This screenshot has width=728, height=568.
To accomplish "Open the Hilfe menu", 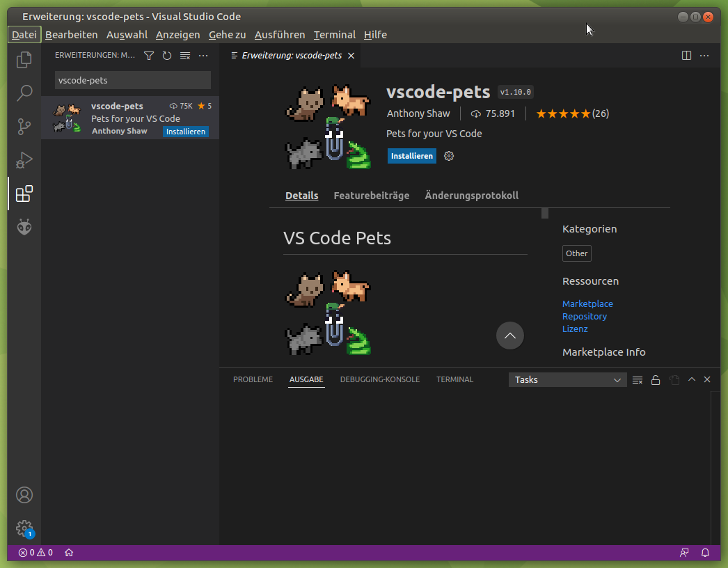I will [375, 35].
